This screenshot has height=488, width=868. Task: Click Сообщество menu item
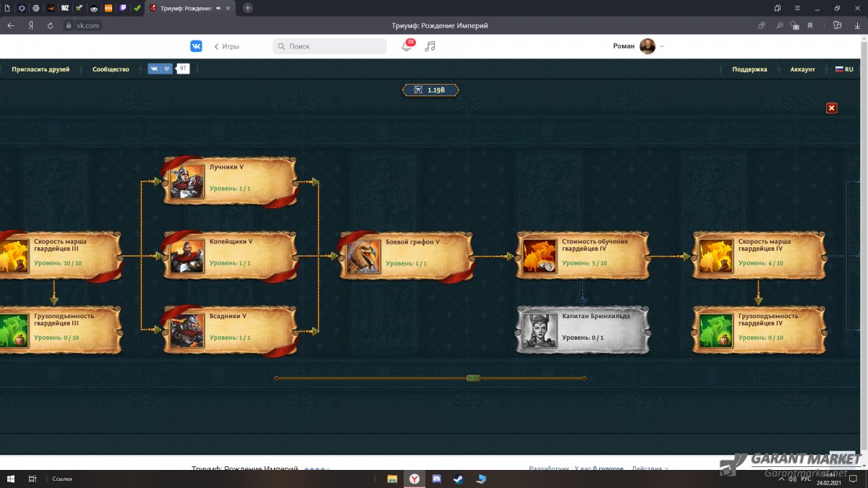(x=111, y=69)
